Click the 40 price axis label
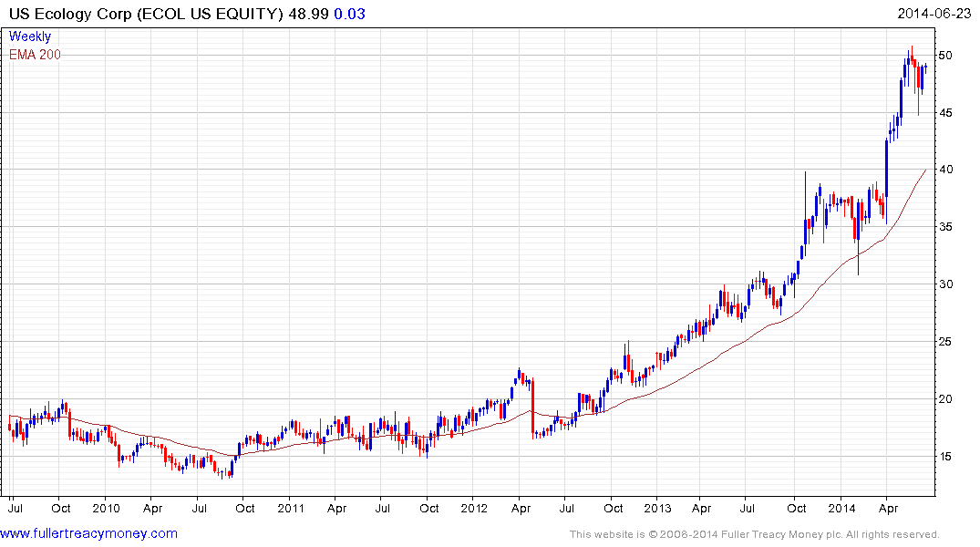Image resolution: width=980 pixels, height=547 pixels. [945, 169]
